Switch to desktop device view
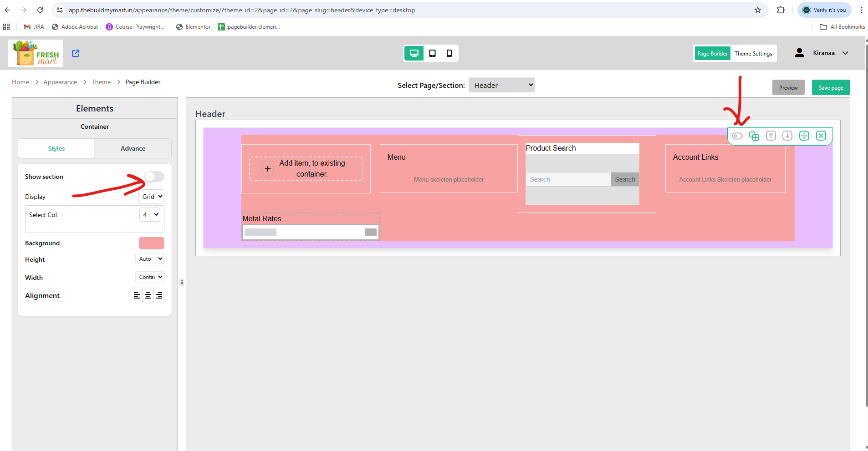 click(414, 53)
